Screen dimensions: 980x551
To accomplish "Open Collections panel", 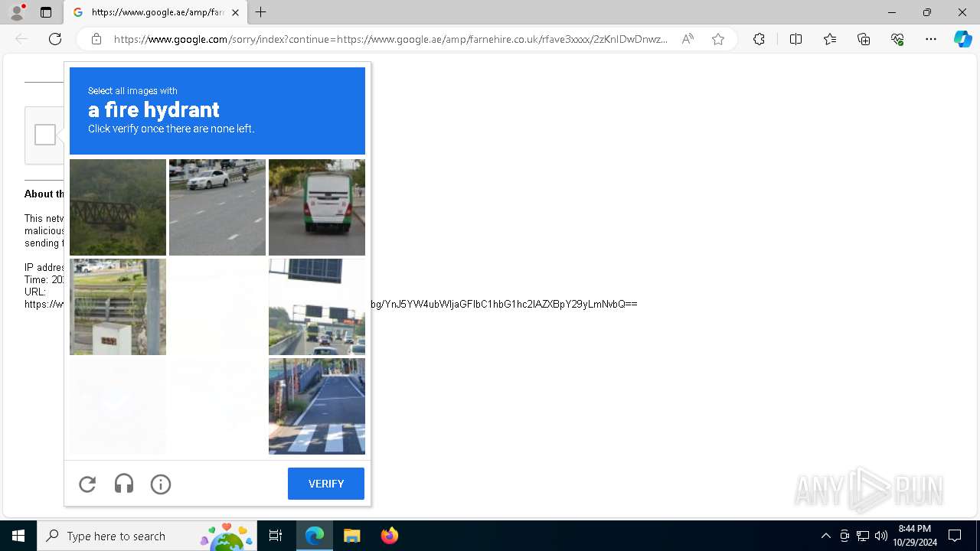I will point(864,39).
